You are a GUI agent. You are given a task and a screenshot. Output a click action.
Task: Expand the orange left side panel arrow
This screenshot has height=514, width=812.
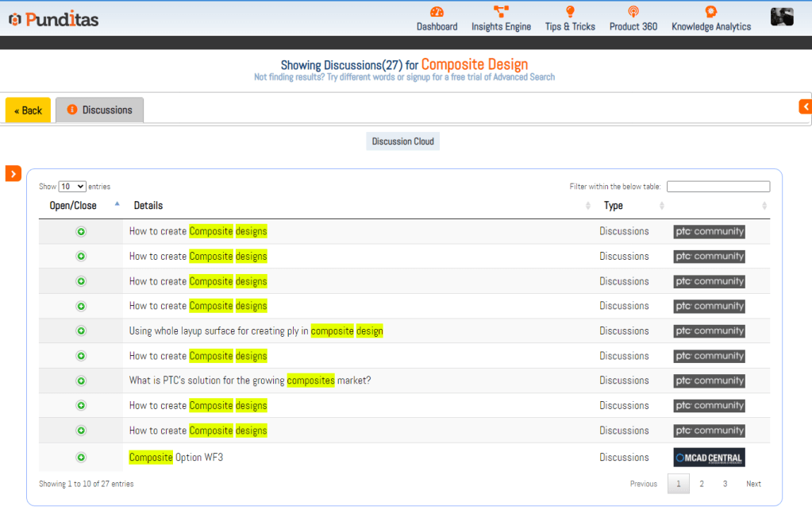[13, 173]
